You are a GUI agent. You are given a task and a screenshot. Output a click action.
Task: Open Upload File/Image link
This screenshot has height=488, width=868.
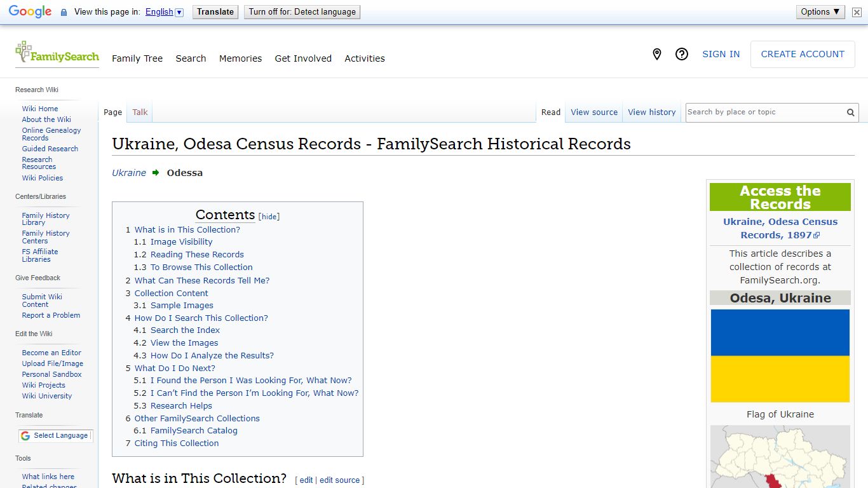(x=53, y=363)
